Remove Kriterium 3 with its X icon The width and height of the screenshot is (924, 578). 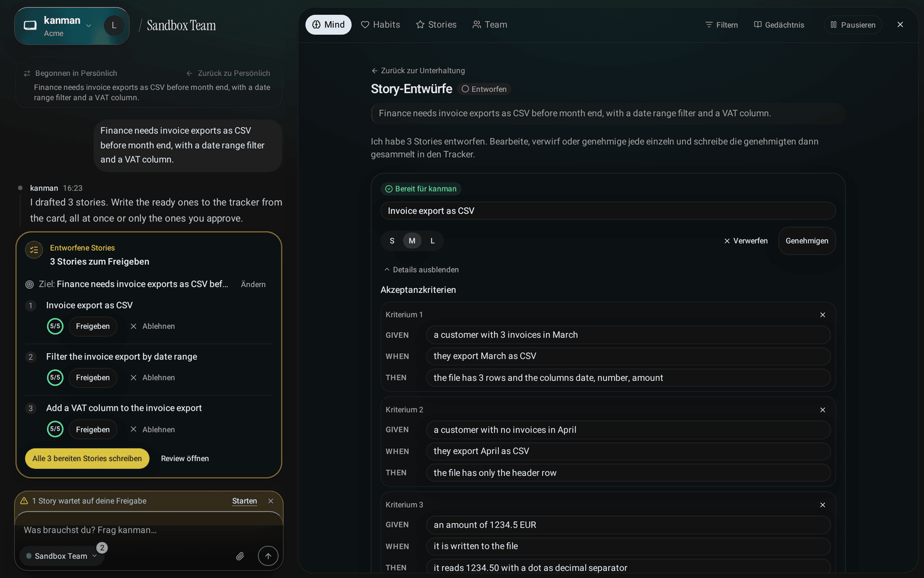point(823,505)
